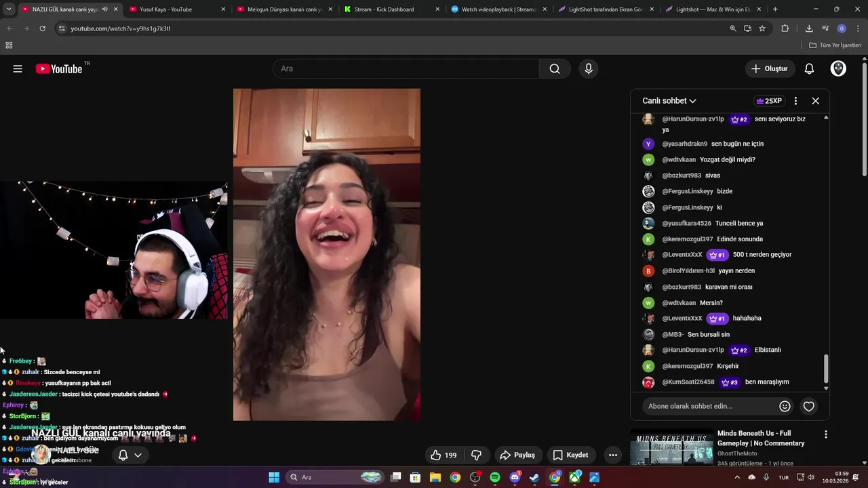Viewport: 868px width, 488px height.
Task: Switch to Meloşun Dünyası tab
Action: coord(283,9)
